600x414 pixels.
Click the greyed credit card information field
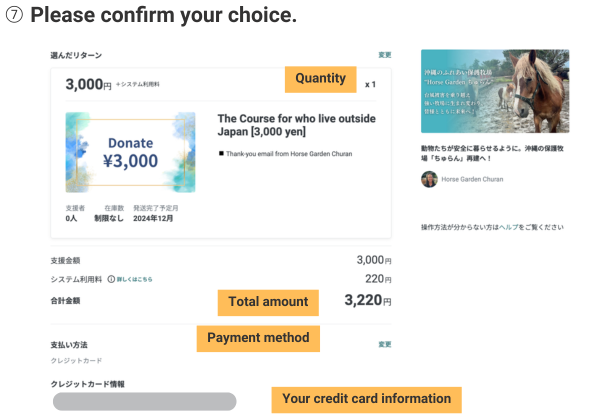pos(144,401)
